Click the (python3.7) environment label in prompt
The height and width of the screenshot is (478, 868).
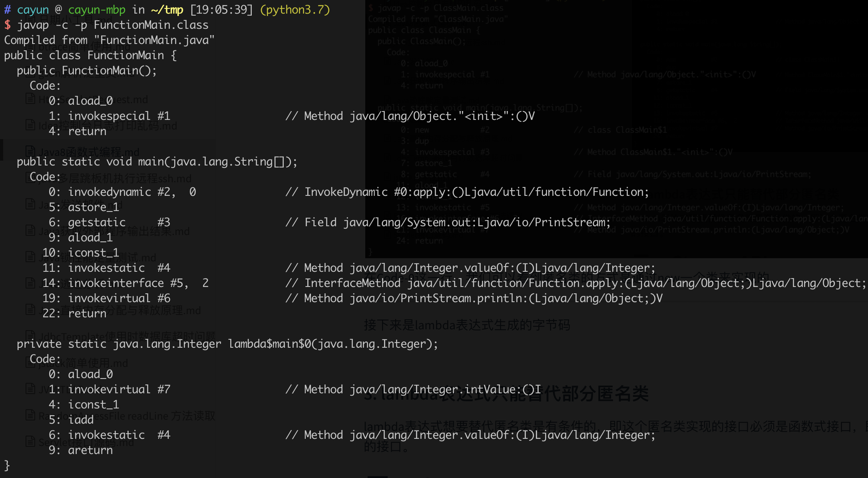click(295, 10)
